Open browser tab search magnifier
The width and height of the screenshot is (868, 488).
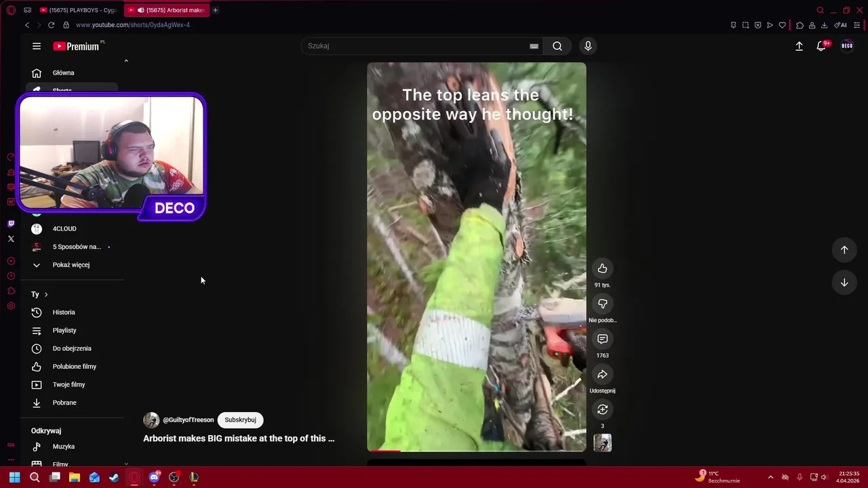[x=820, y=10]
